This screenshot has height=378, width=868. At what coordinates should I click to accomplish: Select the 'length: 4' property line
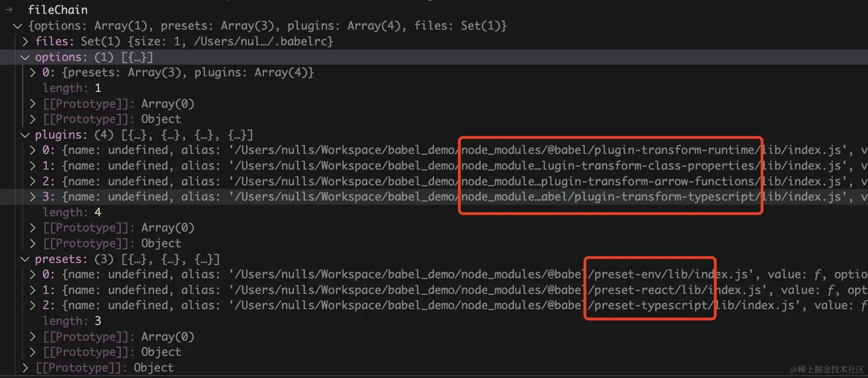[72, 213]
